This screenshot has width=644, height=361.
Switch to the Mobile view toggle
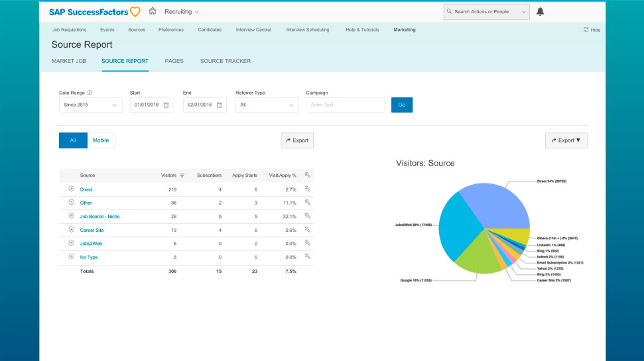101,140
